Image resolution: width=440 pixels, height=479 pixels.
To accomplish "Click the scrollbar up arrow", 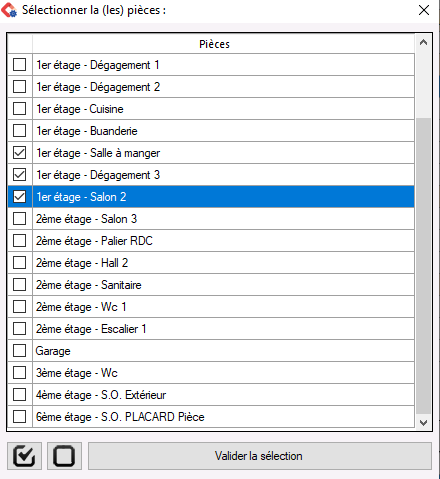I will tap(423, 42).
